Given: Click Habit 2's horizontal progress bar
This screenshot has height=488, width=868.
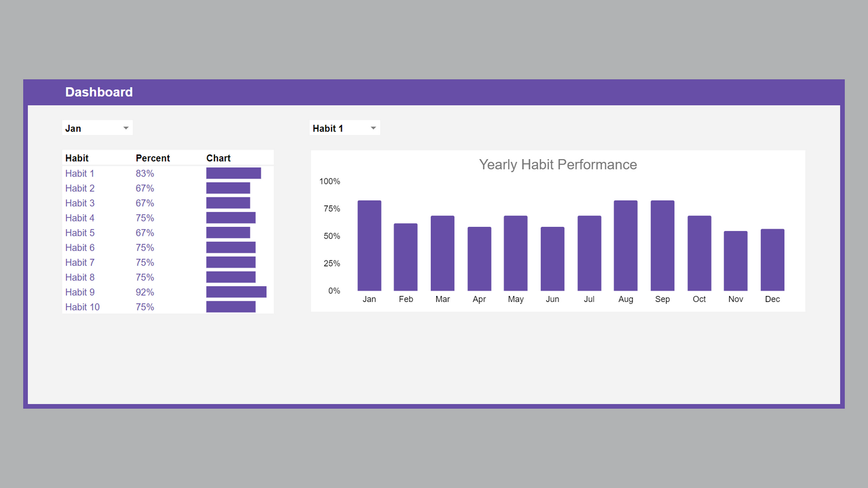Looking at the screenshot, I should 228,188.
